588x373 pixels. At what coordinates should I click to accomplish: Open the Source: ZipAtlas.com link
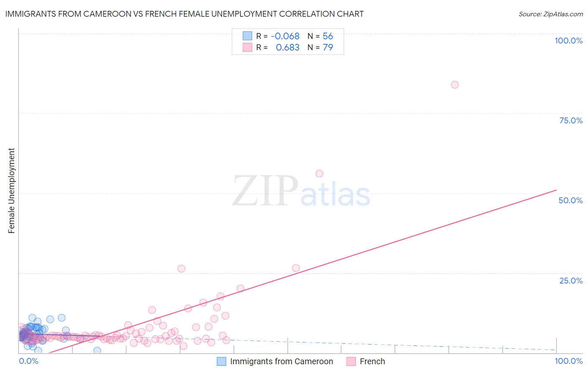[x=551, y=14]
